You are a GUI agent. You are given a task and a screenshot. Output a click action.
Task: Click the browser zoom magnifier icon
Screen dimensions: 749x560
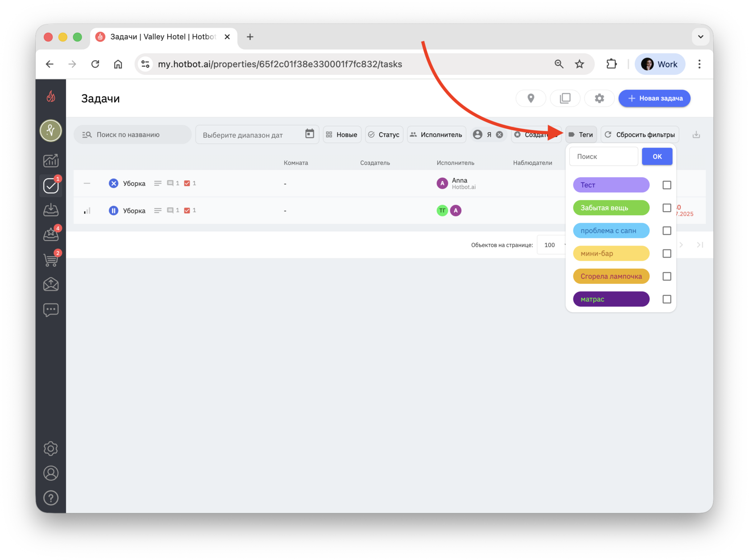tap(559, 64)
